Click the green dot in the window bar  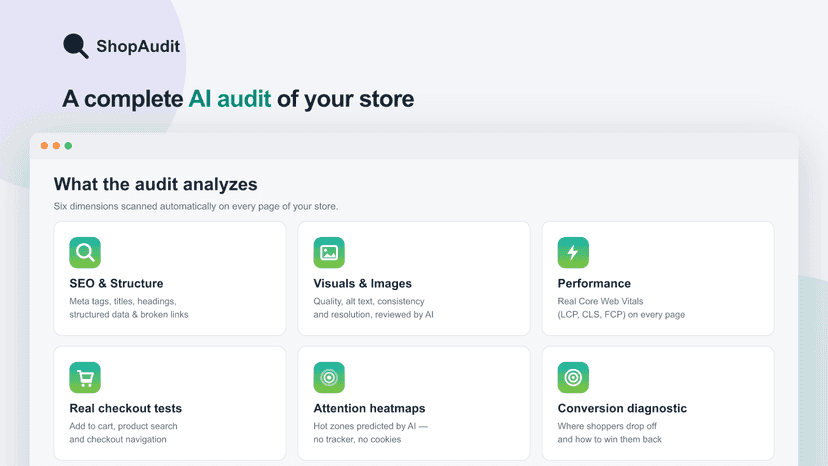pos(68,146)
